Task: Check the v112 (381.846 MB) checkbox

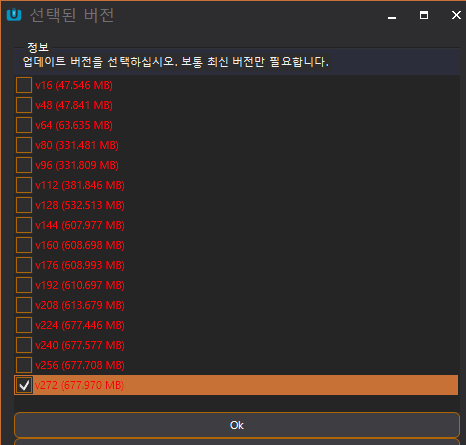Action: point(24,185)
